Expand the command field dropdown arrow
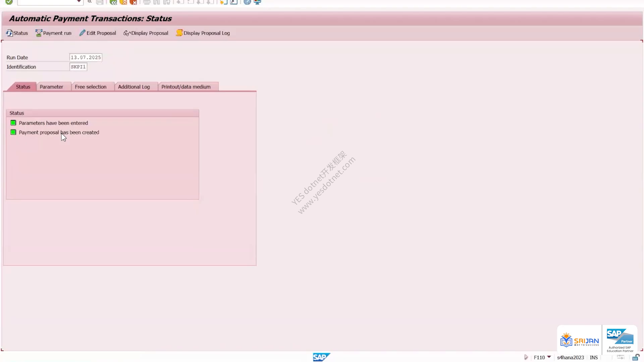Viewport: 644px width, 362px height. click(79, 2)
